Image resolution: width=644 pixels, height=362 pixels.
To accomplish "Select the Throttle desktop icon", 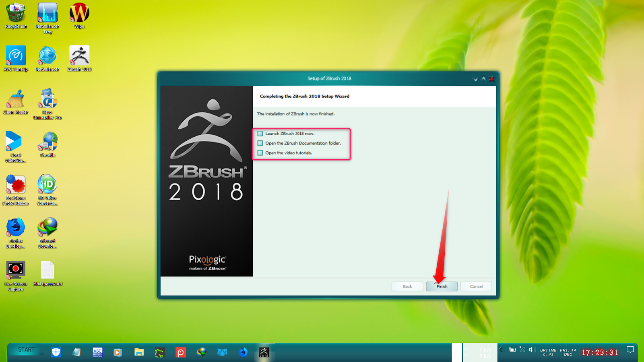I will pyautogui.click(x=47, y=144).
